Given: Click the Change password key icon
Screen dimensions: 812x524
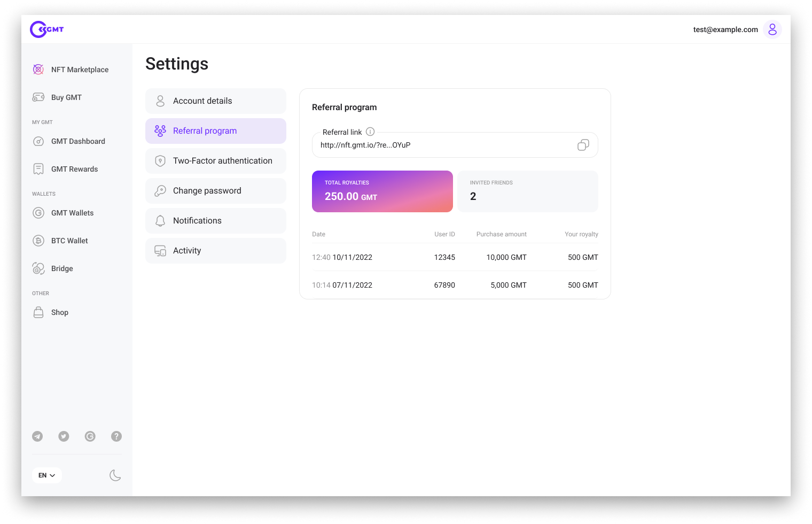Looking at the screenshot, I should 160,191.
